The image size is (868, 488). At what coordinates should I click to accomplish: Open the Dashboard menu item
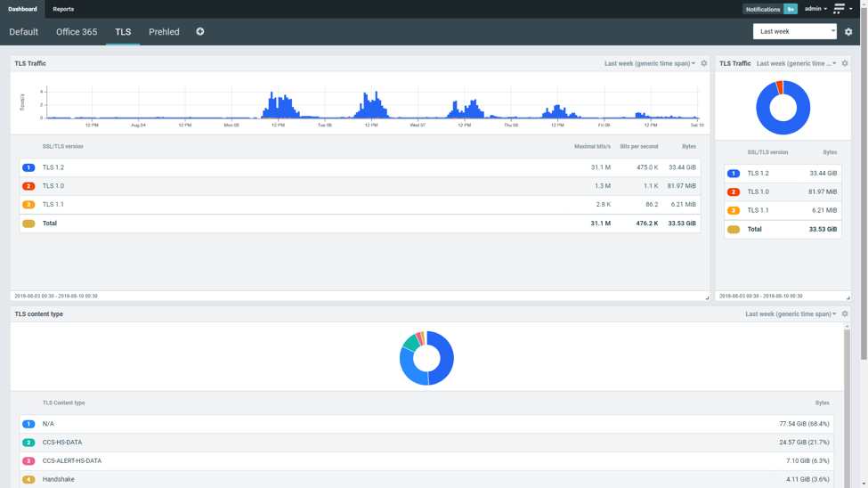pyautogui.click(x=22, y=9)
